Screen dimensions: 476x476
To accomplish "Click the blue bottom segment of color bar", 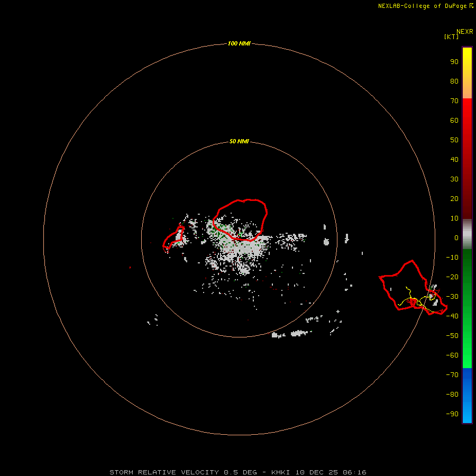I will pos(467,396).
